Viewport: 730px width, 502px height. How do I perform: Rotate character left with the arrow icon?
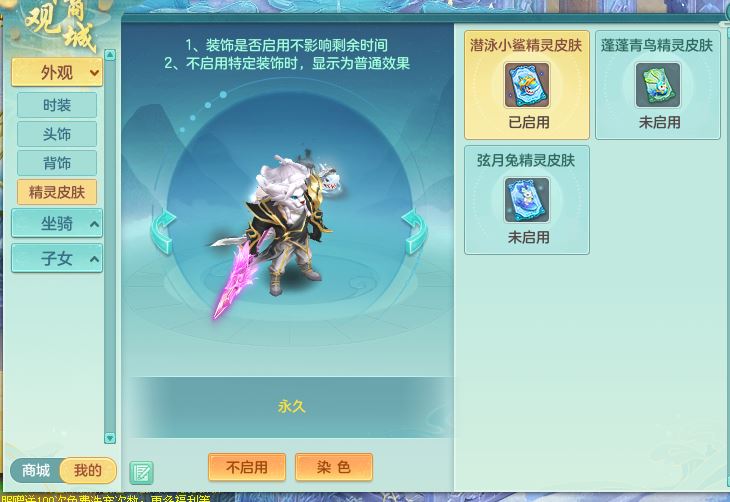pos(163,231)
